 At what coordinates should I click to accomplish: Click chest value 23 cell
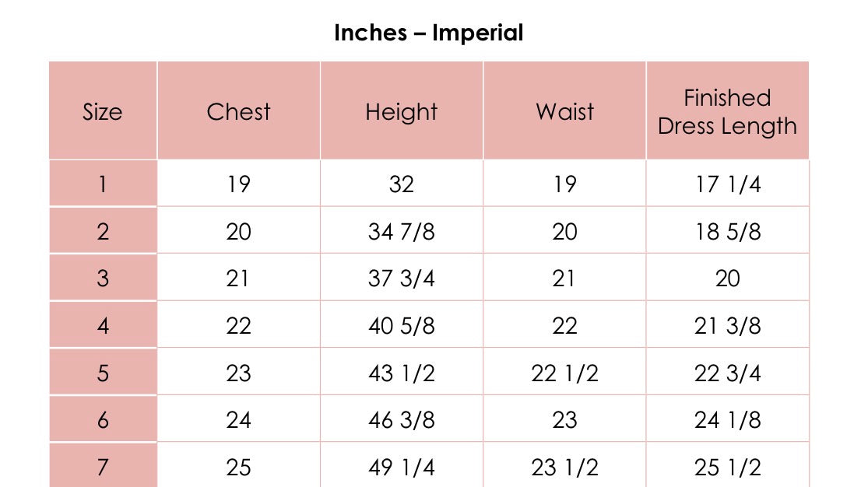(x=238, y=373)
